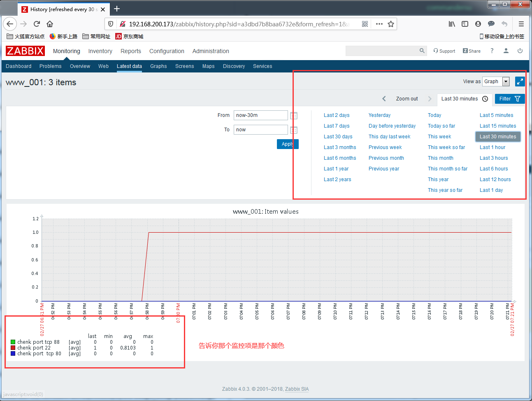
Task: Click the red swatch for chenk port 22
Action: [13, 348]
